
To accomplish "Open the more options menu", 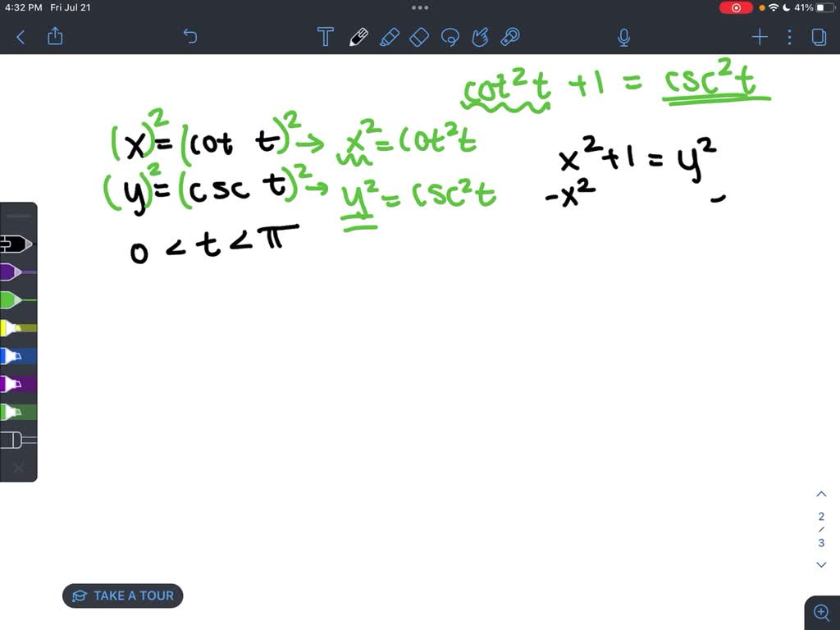I will click(x=789, y=36).
